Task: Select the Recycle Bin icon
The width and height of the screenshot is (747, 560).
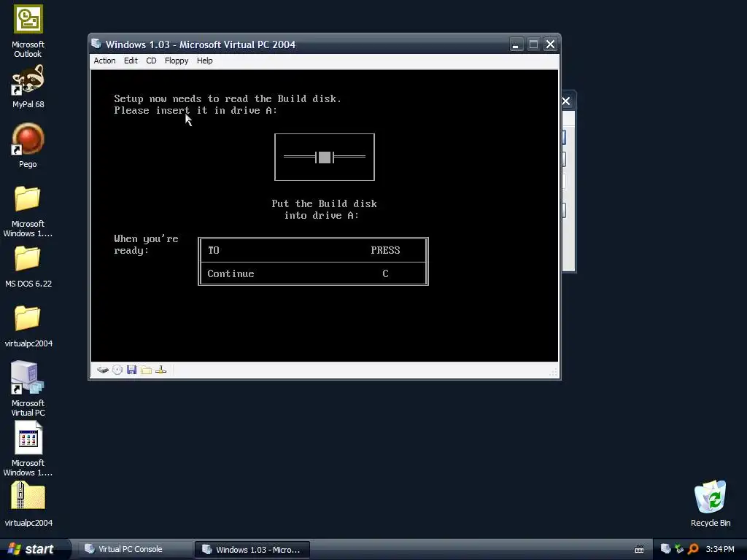Action: 711,503
